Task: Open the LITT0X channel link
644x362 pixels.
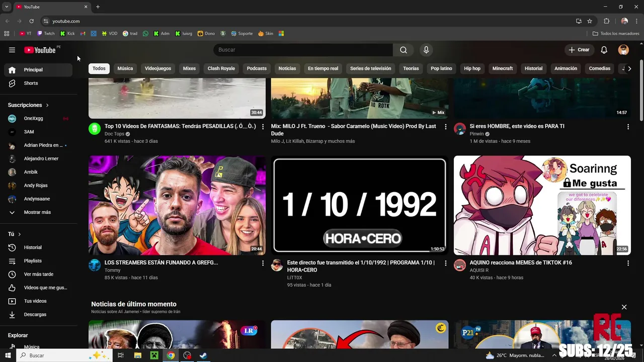Action: click(x=295, y=278)
